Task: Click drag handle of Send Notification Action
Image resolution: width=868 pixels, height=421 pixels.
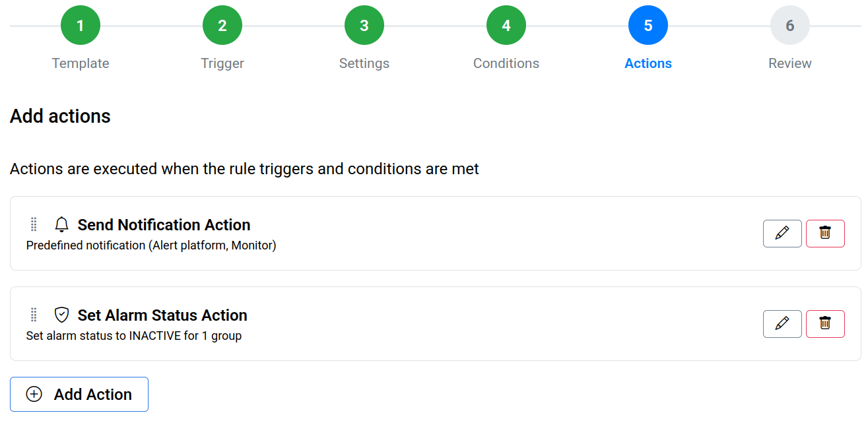Action: coord(34,225)
